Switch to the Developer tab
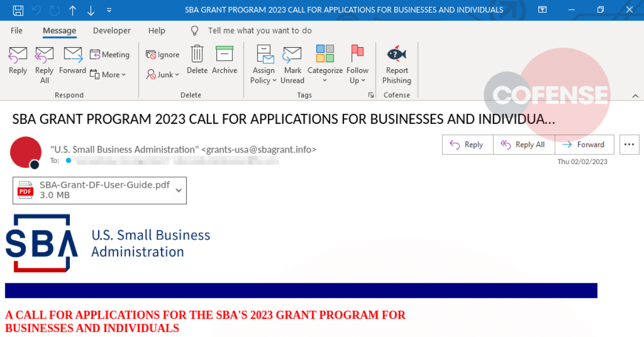644x337 pixels. (112, 31)
